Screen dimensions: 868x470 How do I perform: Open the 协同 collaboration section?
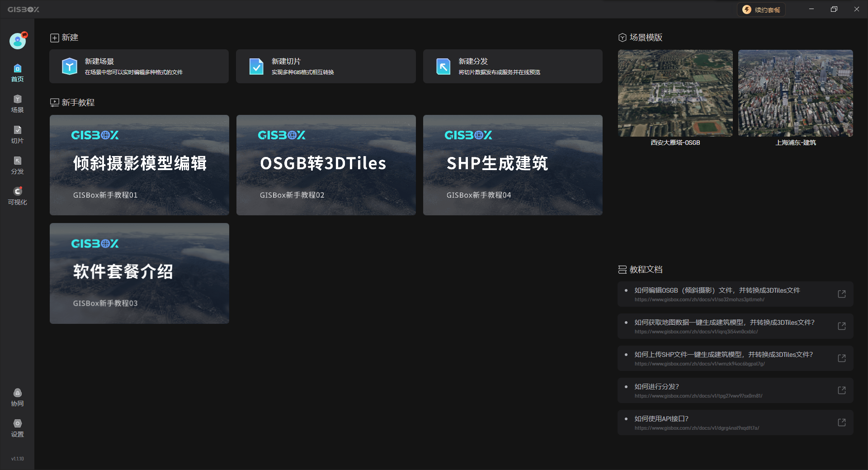[17, 397]
